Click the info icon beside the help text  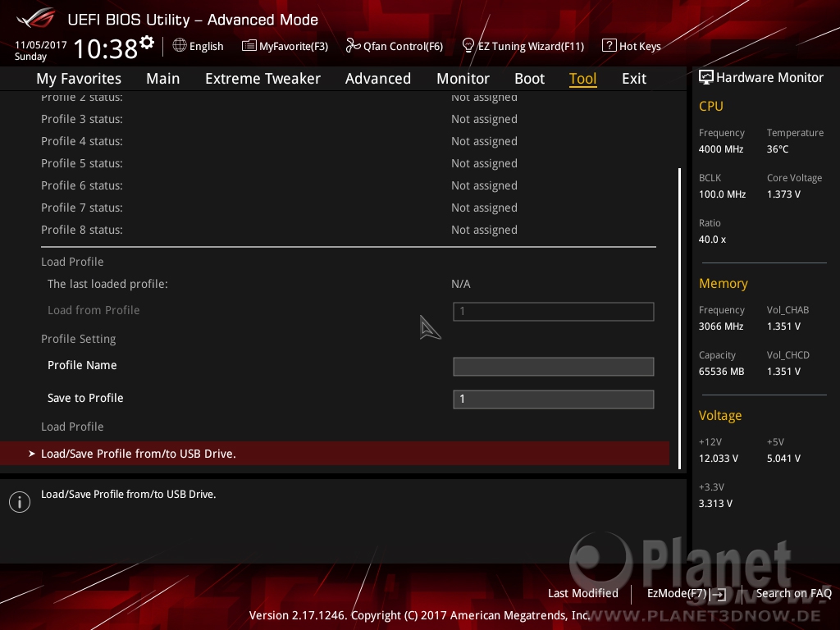coord(20,502)
